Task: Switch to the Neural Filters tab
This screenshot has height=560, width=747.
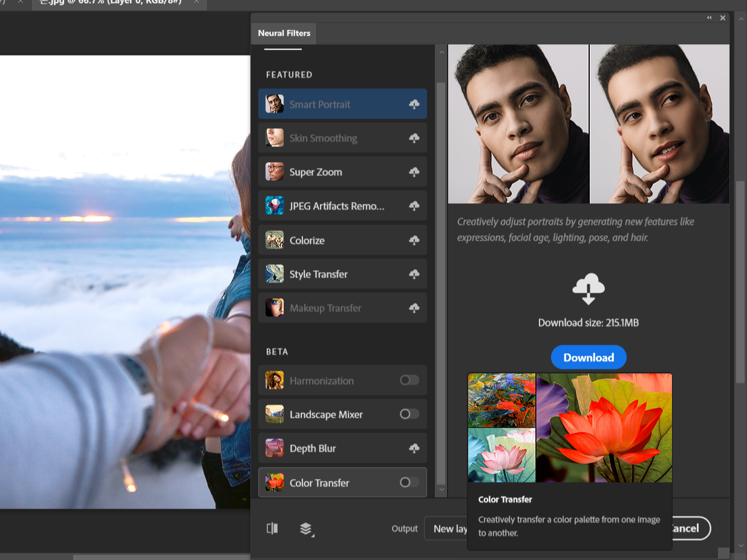Action: tap(284, 33)
